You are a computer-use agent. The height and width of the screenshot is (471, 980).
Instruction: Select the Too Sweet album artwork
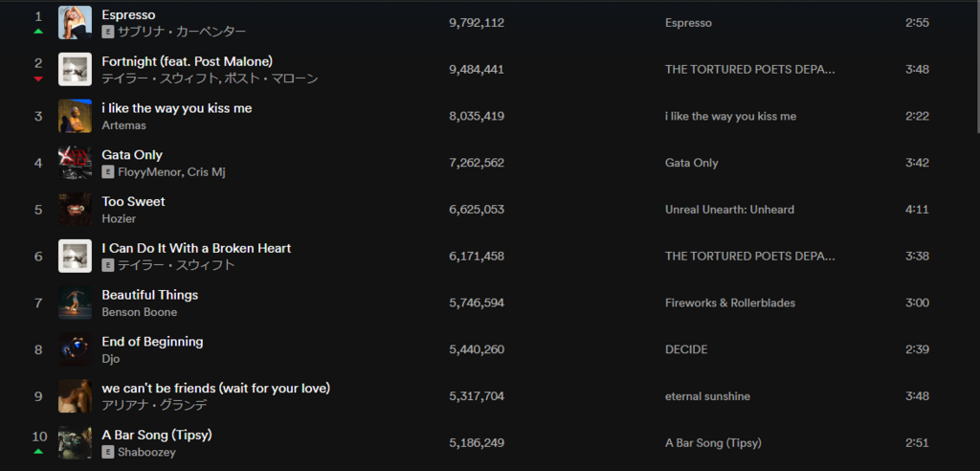(75, 210)
